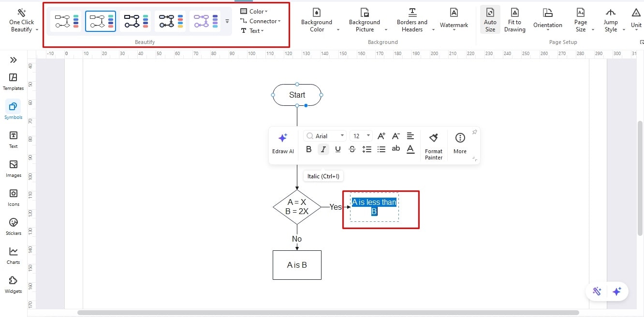The height and width of the screenshot is (317, 644).
Task: Pin the floating text toolbar
Action: [x=474, y=132]
